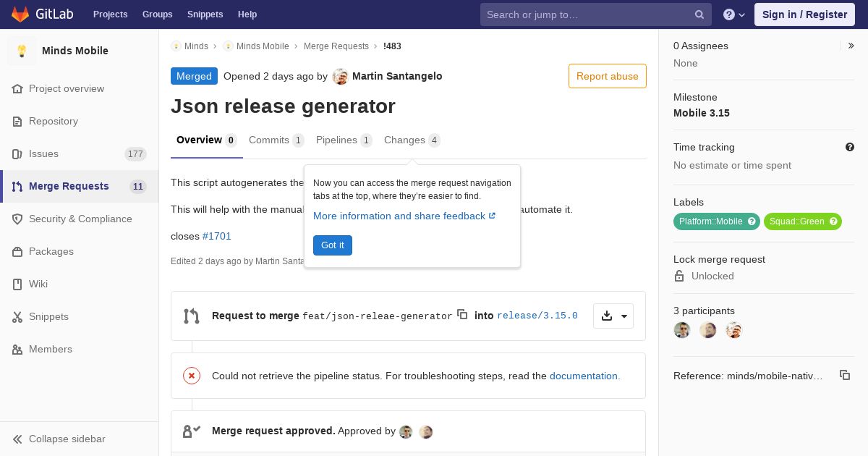
Task: Open the release/3.15.0 branch link
Action: [537, 316]
